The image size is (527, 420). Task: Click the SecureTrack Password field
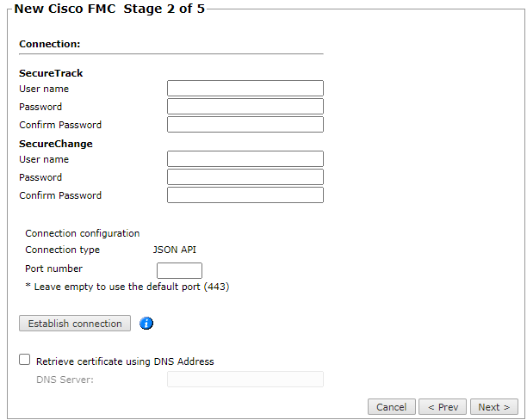tap(245, 107)
